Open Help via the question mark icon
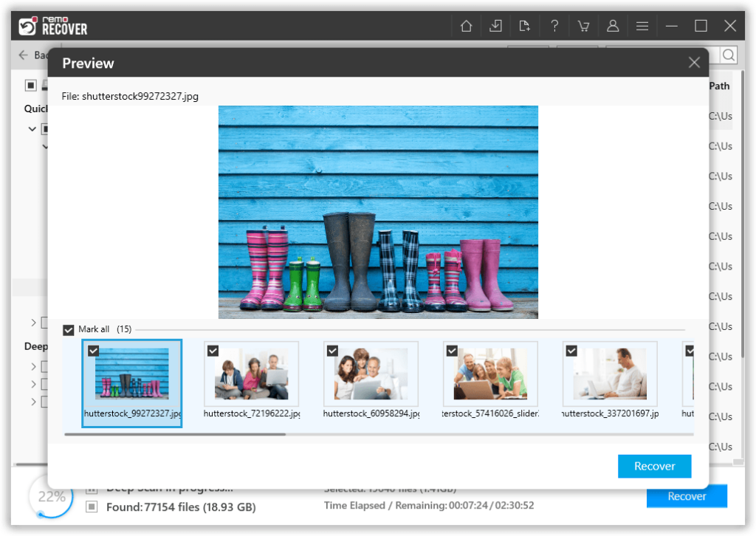The image size is (756, 536). click(x=554, y=25)
